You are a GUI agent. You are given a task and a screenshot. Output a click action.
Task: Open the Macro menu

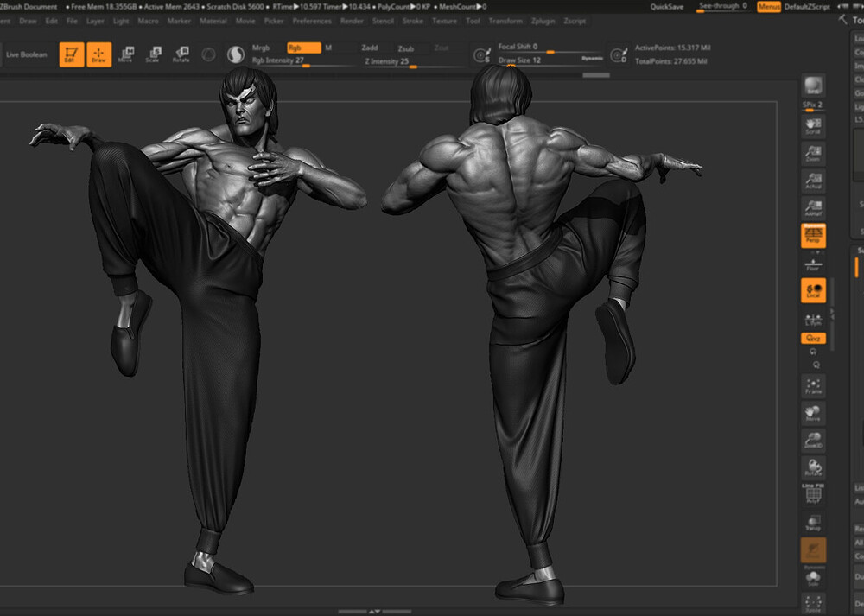pos(148,21)
